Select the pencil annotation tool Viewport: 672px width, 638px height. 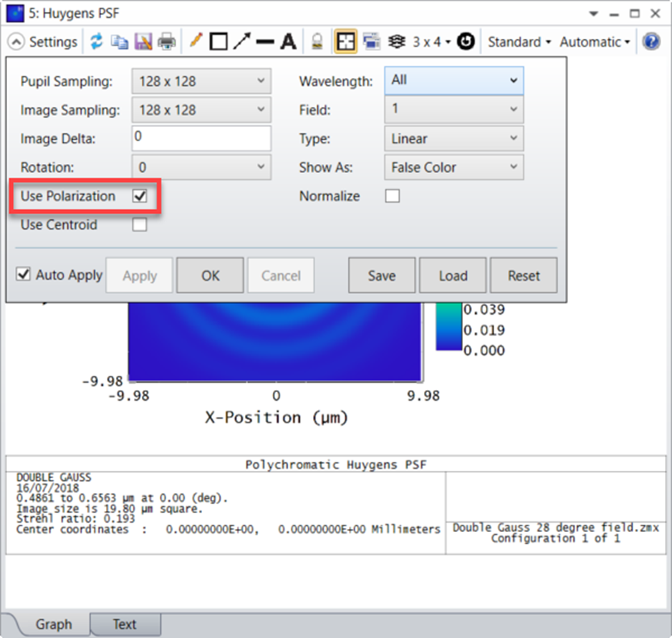[195, 42]
